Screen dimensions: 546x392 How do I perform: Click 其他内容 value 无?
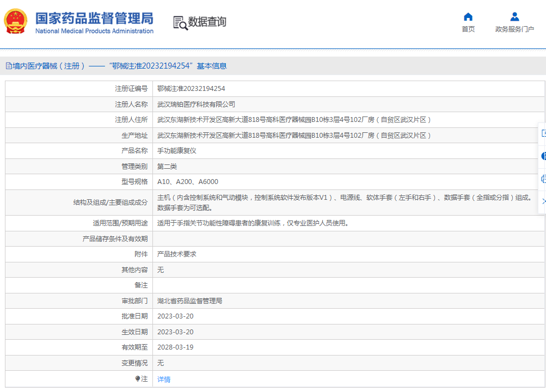click(x=161, y=270)
